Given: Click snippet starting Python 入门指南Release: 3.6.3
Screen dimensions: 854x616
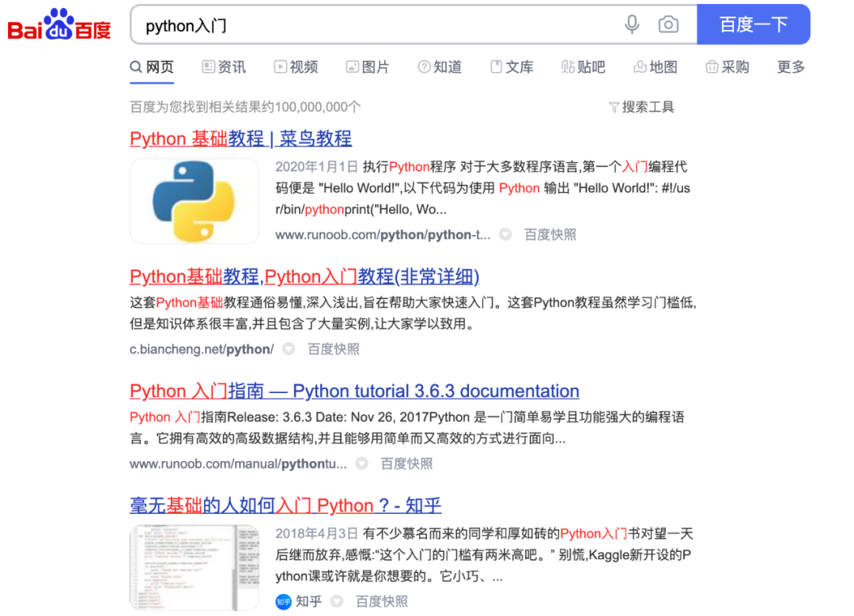Looking at the screenshot, I should 407,428.
